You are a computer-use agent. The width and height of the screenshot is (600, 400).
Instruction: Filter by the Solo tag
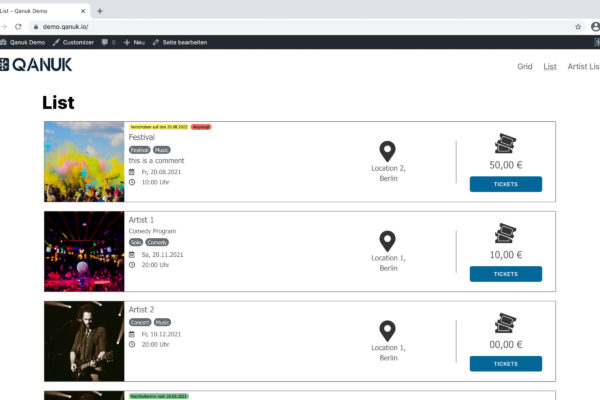(x=136, y=242)
